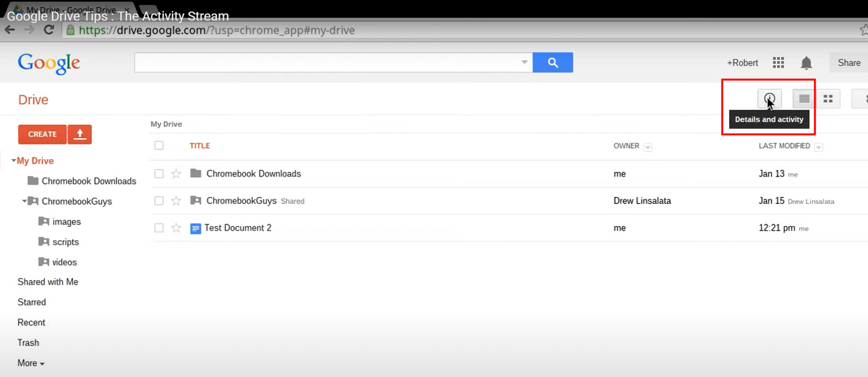Expand the More menu in sidebar
Image resolution: width=868 pixels, height=377 pixels.
pyautogui.click(x=31, y=363)
